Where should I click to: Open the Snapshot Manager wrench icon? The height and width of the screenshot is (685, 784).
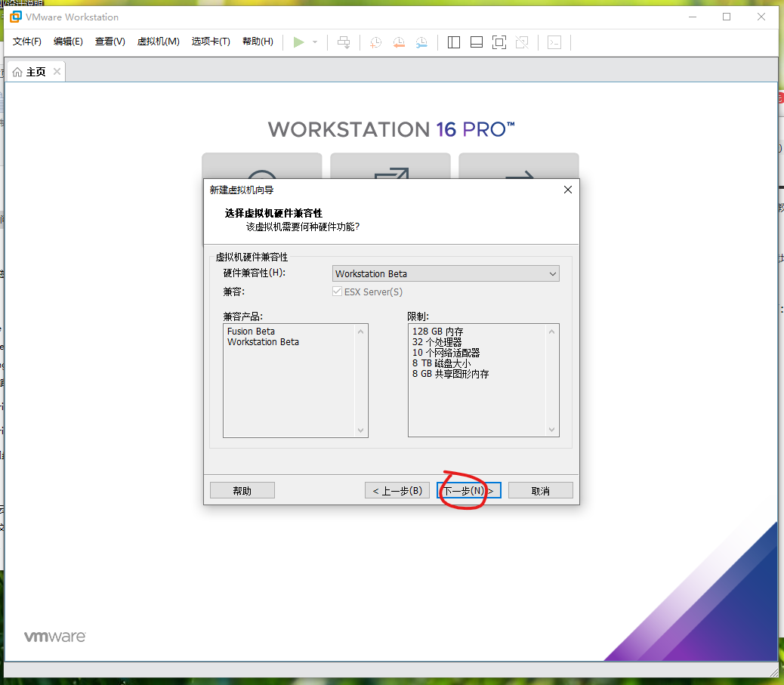coord(421,42)
